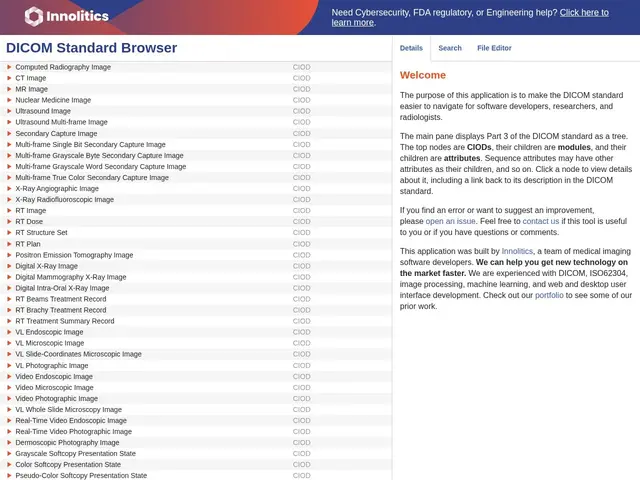Select VL Whole Slide Microscopy Image row
The height and width of the screenshot is (480, 640).
coord(196,410)
